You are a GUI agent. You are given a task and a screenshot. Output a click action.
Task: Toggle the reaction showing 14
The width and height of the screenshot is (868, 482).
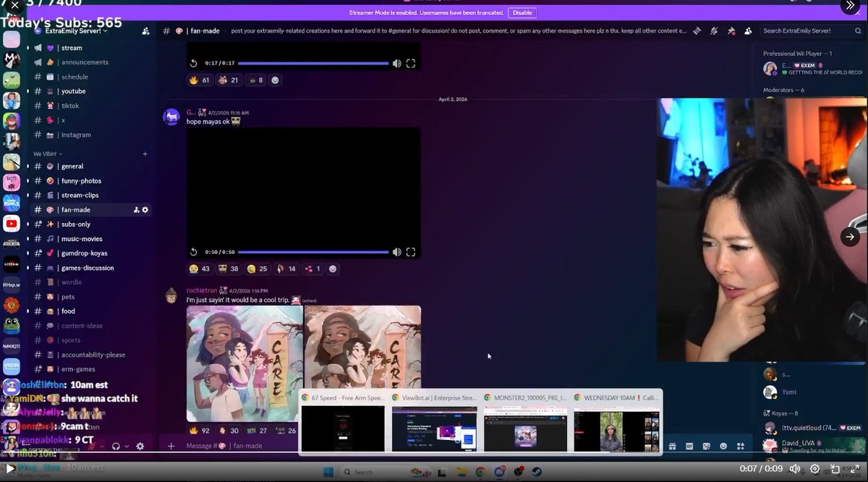tap(286, 269)
